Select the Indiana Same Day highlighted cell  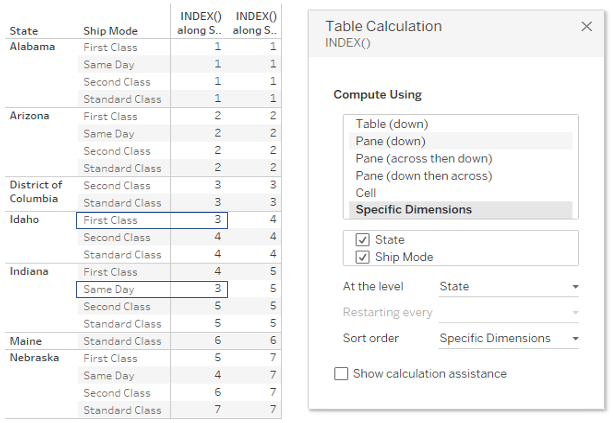click(x=152, y=289)
